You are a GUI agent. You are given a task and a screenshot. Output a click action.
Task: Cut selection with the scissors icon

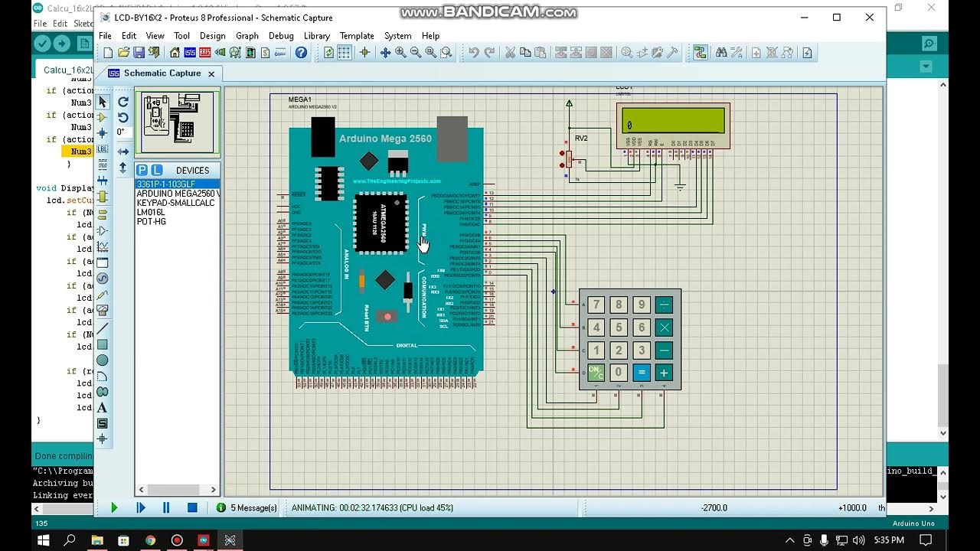(510, 53)
